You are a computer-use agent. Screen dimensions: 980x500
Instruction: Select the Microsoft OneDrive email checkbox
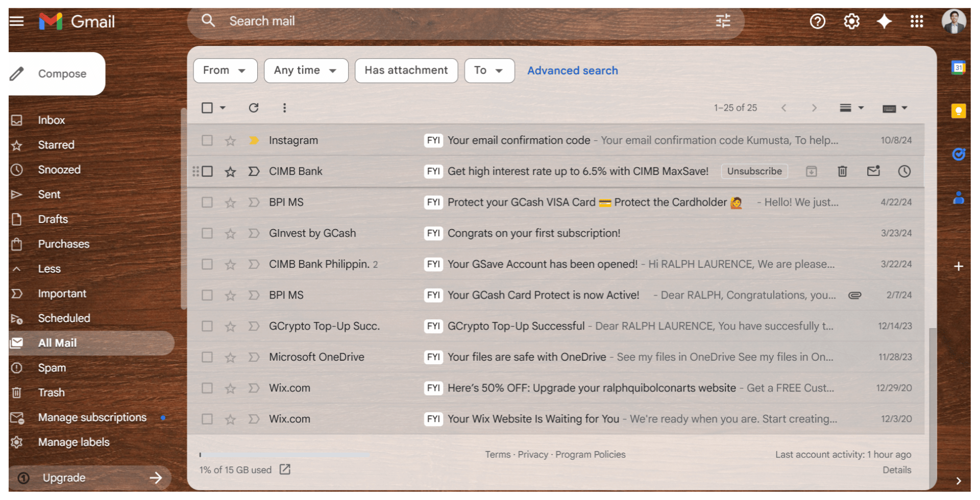pyautogui.click(x=207, y=357)
